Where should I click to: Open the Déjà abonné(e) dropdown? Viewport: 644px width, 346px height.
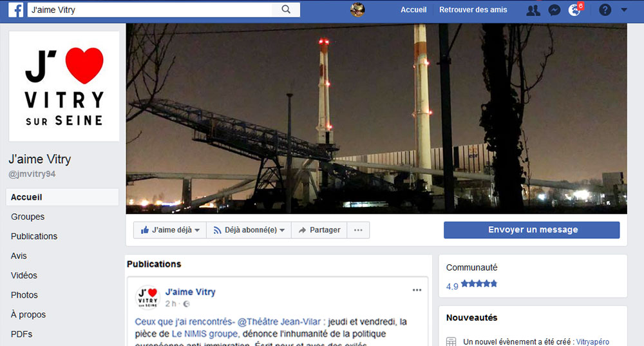click(249, 230)
